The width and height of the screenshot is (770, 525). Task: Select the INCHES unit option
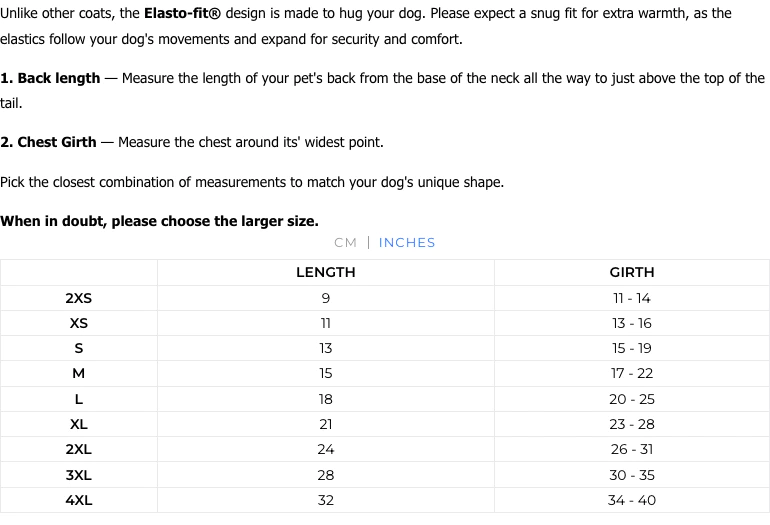(x=407, y=242)
